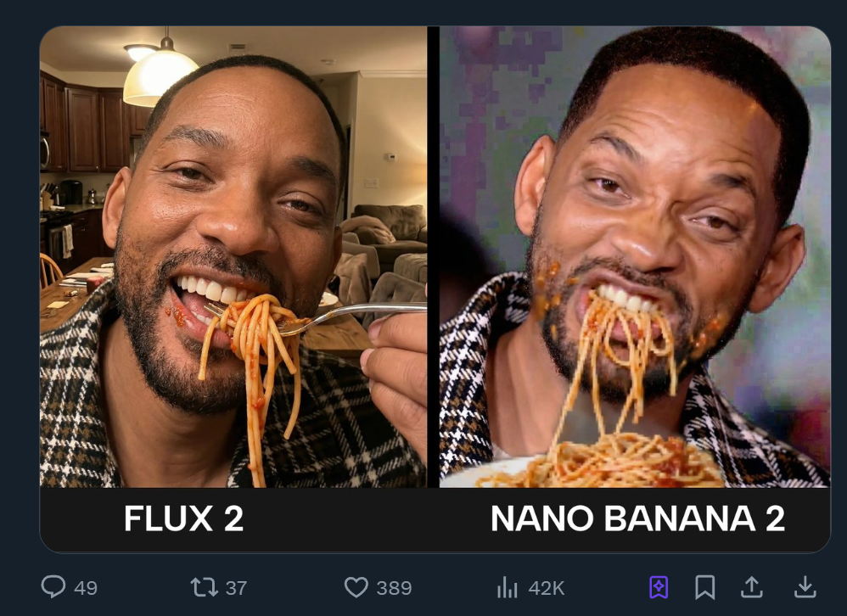Open the share post icon
This screenshot has height=616, width=847.
tap(751, 587)
